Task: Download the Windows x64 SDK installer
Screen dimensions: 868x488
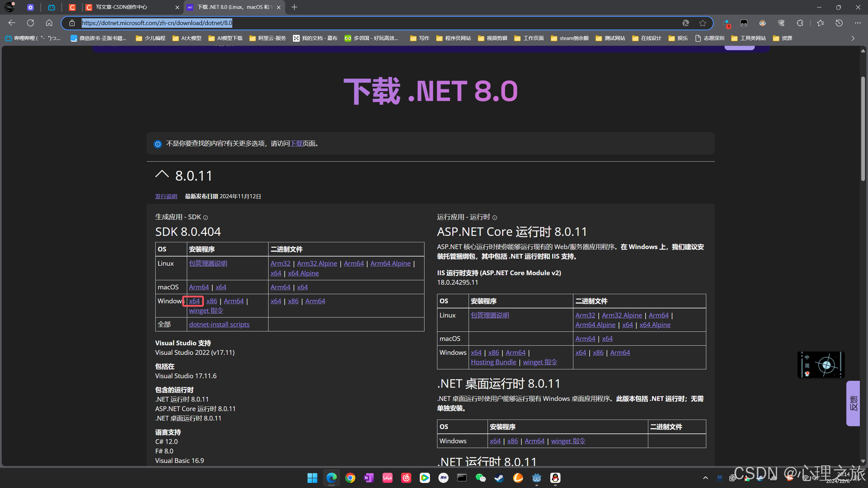Action: [x=193, y=301]
